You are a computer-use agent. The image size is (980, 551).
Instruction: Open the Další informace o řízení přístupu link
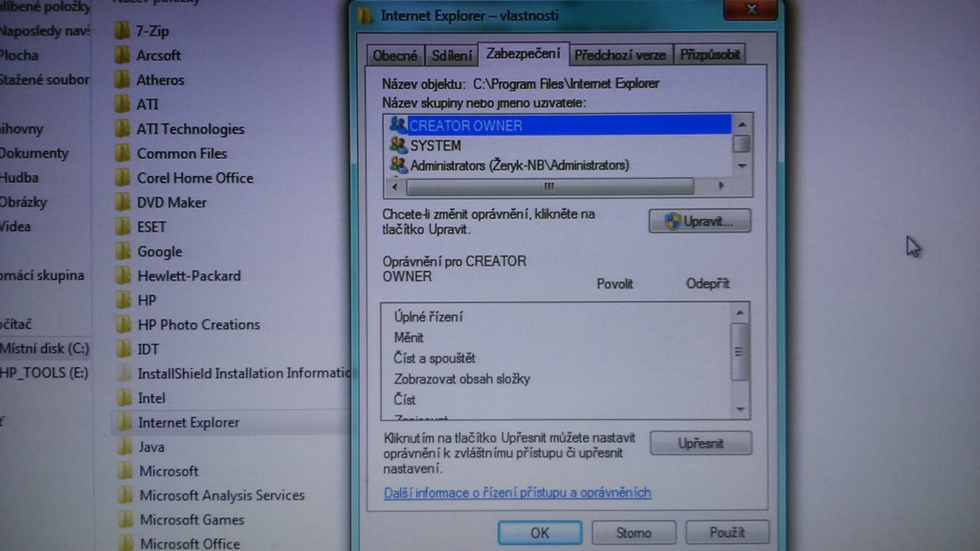(x=517, y=493)
